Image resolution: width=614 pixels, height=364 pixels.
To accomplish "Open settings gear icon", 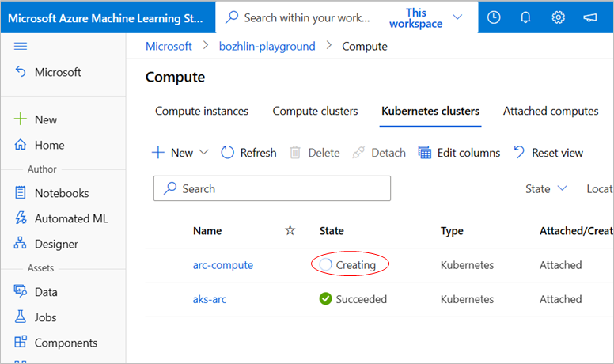I will pos(558,17).
